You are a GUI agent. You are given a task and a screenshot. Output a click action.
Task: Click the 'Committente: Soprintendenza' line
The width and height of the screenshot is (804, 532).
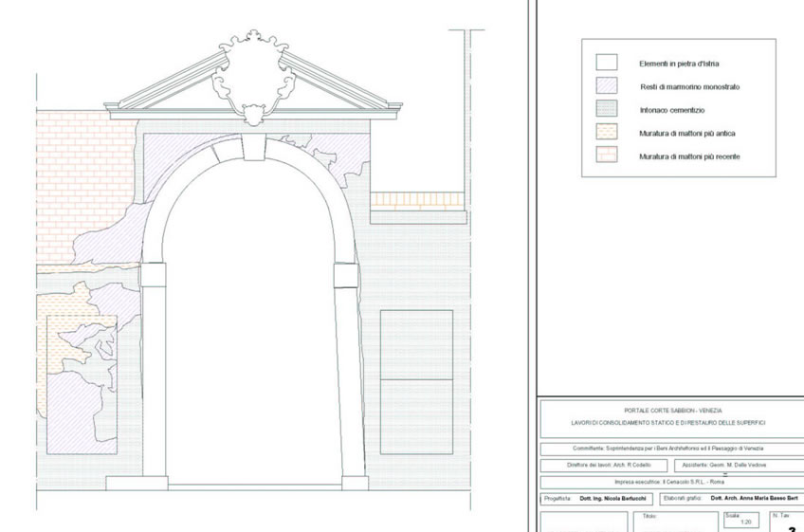[x=668, y=449]
